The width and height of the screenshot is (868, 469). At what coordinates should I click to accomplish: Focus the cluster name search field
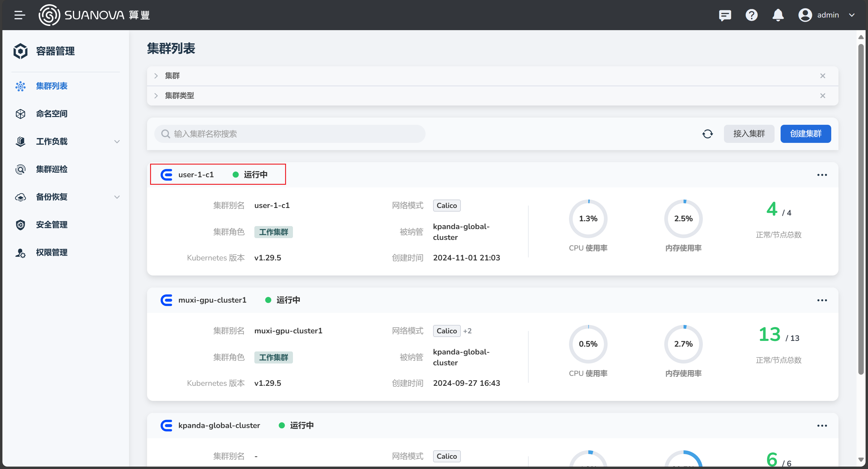click(290, 134)
